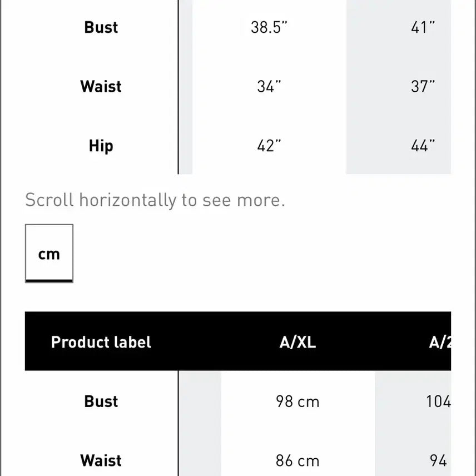Select the 42" hip measurement cell

(269, 146)
